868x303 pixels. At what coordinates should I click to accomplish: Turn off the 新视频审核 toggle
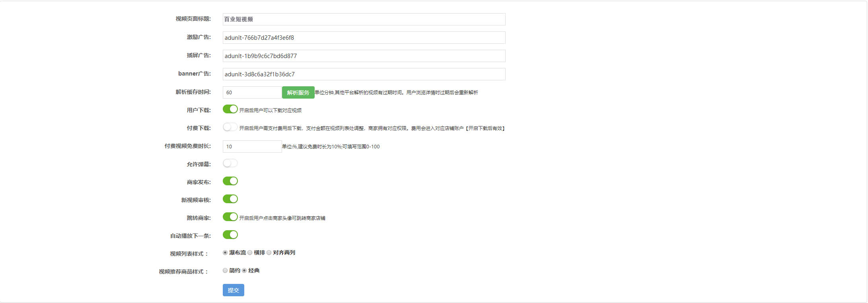click(230, 199)
